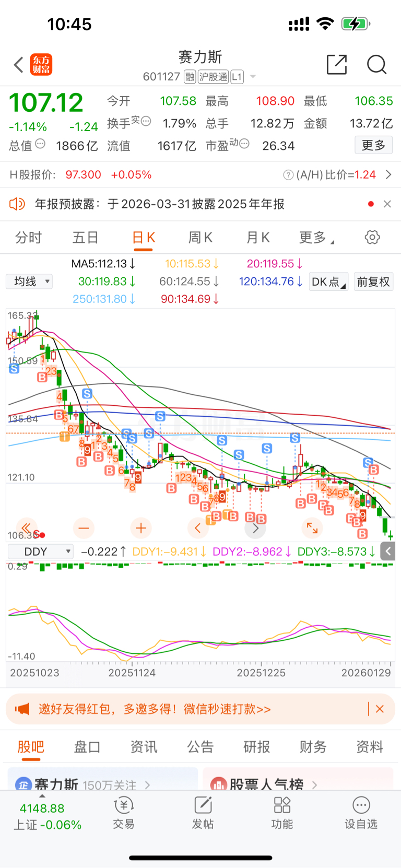
Task: Click the 更多 quote details button
Action: click(373, 145)
